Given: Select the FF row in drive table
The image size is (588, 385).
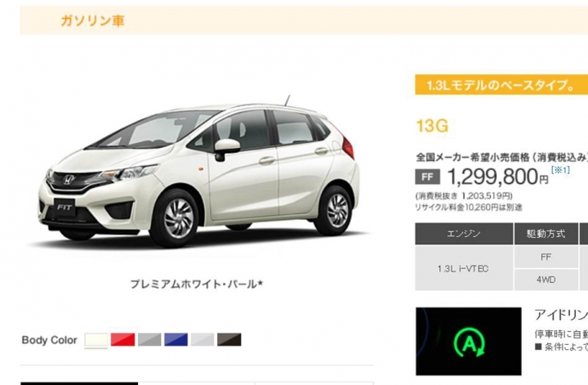Looking at the screenshot, I should [x=546, y=257].
